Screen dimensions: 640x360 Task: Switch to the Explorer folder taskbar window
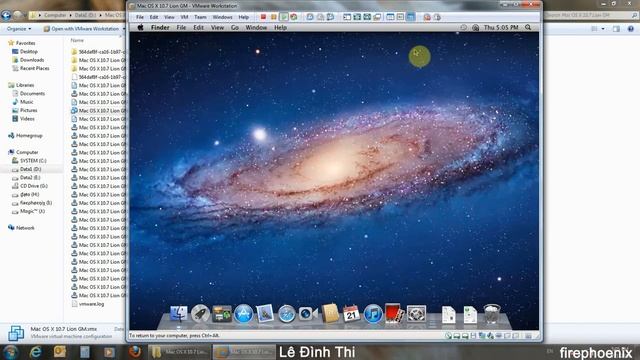coord(180,352)
